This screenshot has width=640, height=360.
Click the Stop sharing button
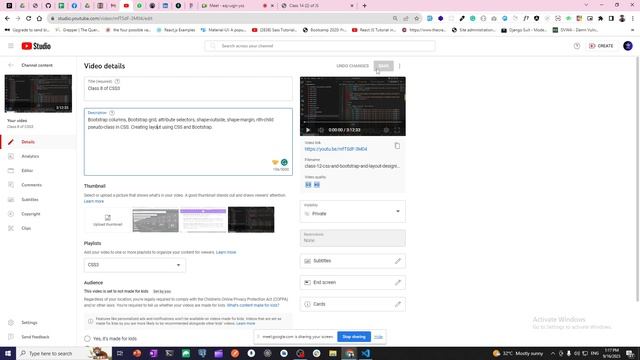(x=354, y=337)
